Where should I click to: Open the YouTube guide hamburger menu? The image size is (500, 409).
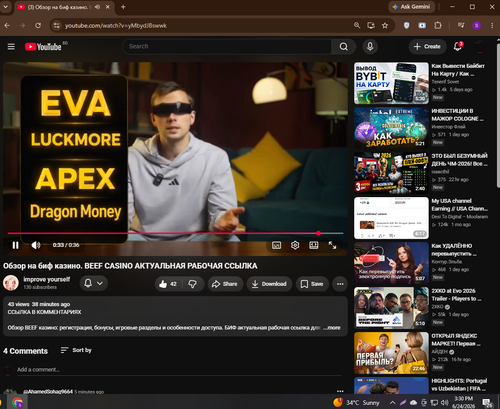[x=11, y=47]
